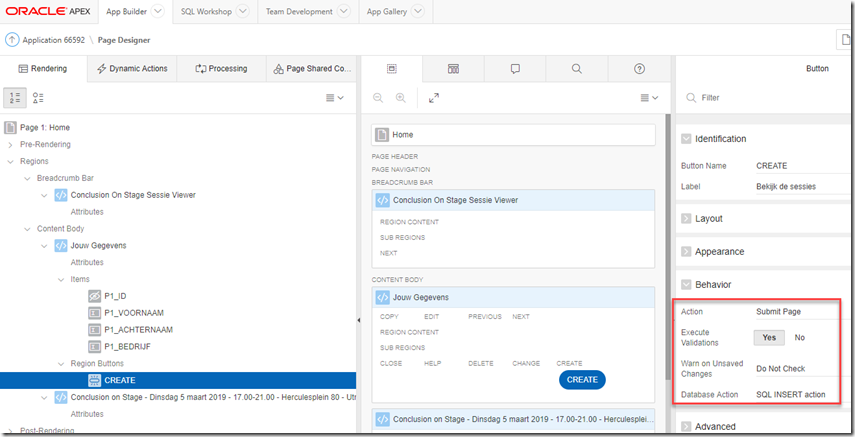The width and height of the screenshot is (855, 437).
Task: Click the expand layout arrows icon
Action: click(x=433, y=98)
